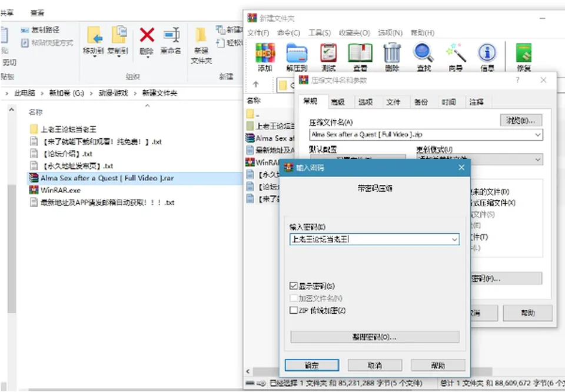
Task: Select the 上老王论坛当老王 folder in Explorer
Action: (68, 129)
